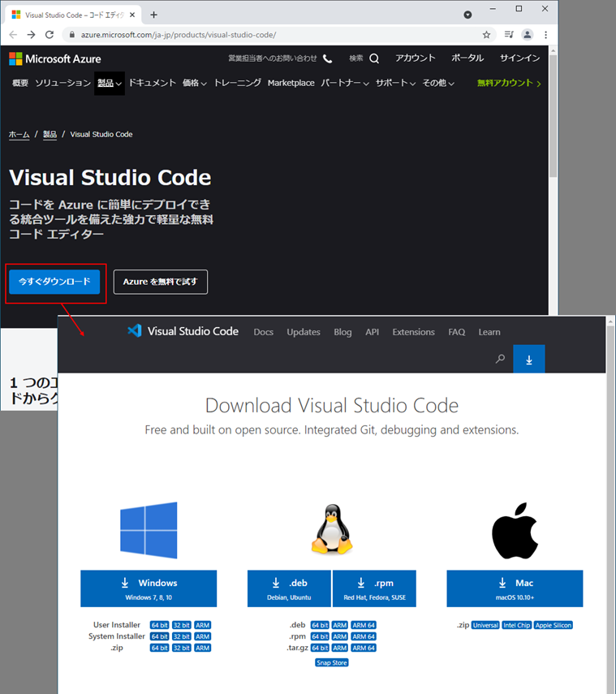Click .tar.gz ARM 64 badge
616x694 pixels.
click(364, 648)
